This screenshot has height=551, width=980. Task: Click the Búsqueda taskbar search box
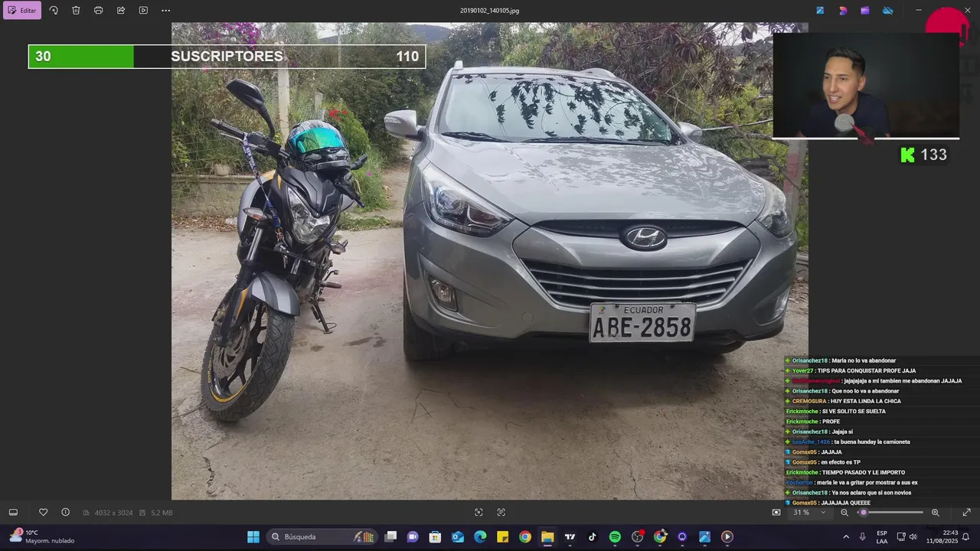pyautogui.click(x=322, y=537)
